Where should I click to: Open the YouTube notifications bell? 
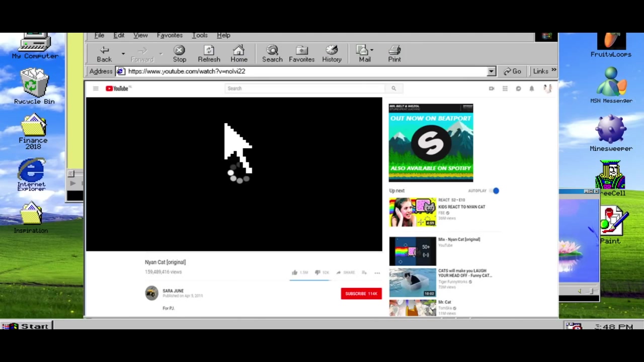531,88
